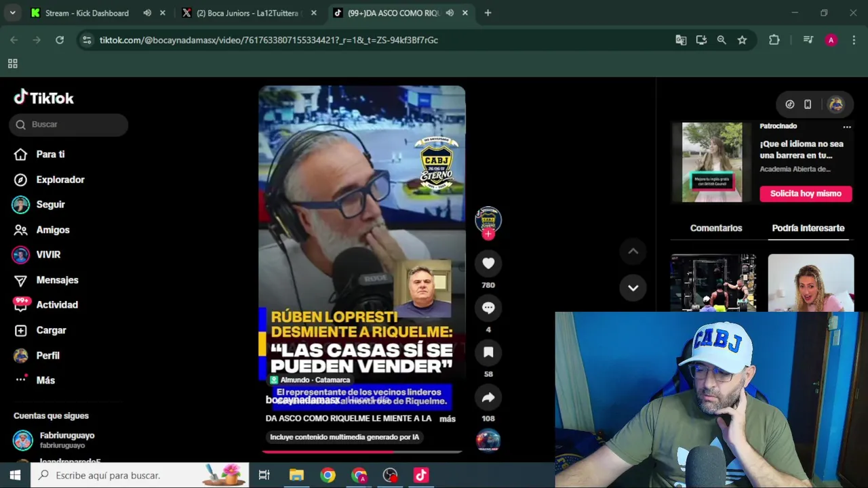868x488 pixels.
Task: Click Solicita hoy mismo button
Action: 806,194
